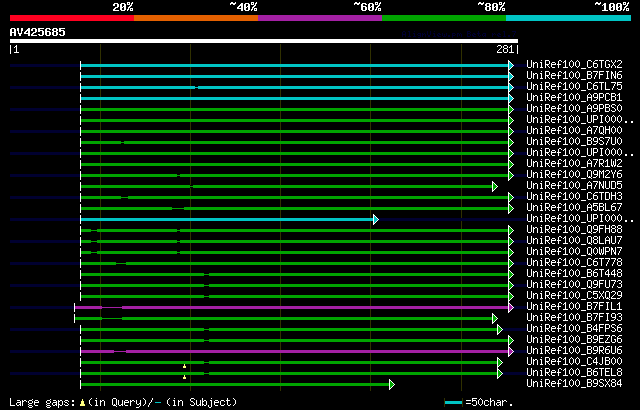Click the yellow gap marker on the C4JB00 row
The height and width of the screenshot is (410, 640).
(x=184, y=366)
